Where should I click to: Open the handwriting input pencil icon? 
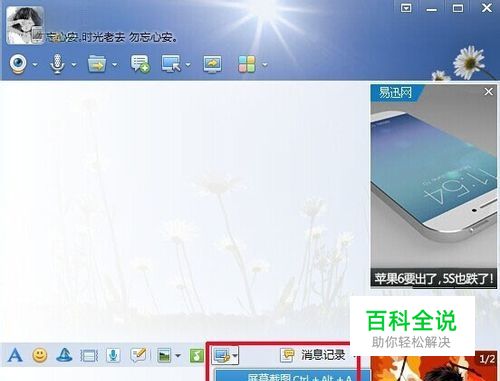[138, 355]
